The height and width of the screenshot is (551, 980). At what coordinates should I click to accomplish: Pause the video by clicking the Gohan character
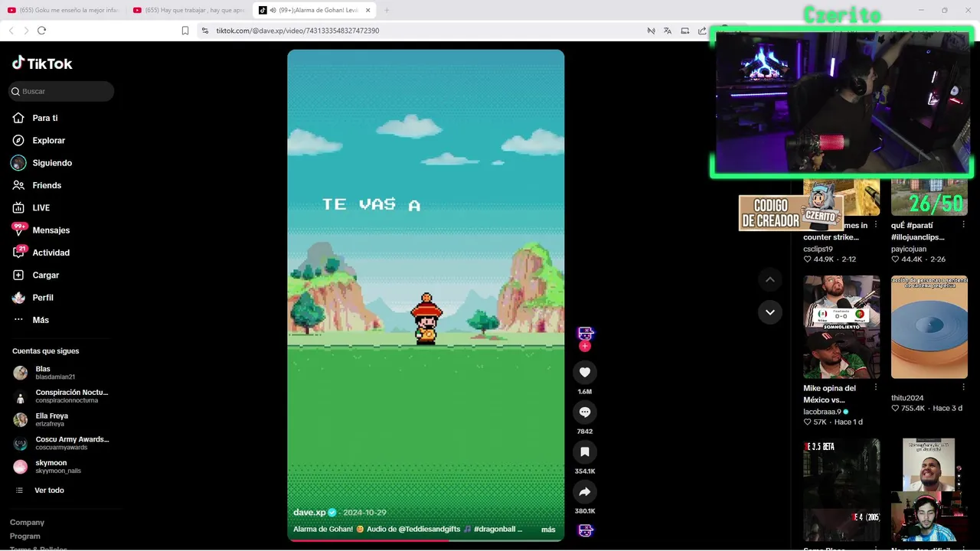pyautogui.click(x=426, y=320)
